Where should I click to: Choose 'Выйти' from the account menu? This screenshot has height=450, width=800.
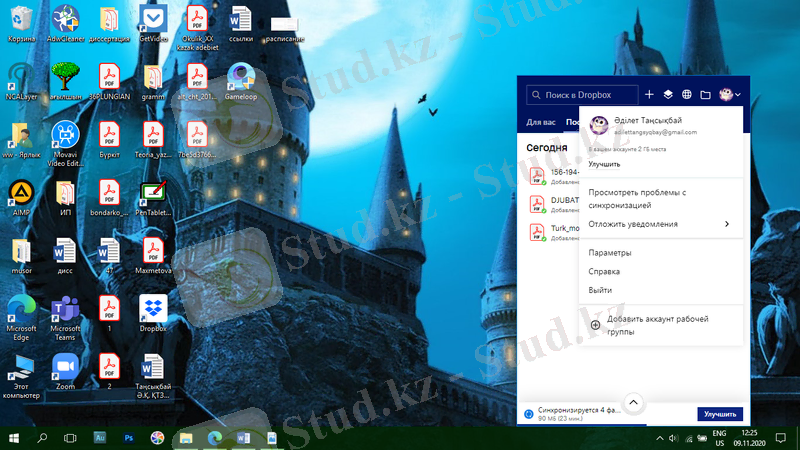(x=600, y=290)
